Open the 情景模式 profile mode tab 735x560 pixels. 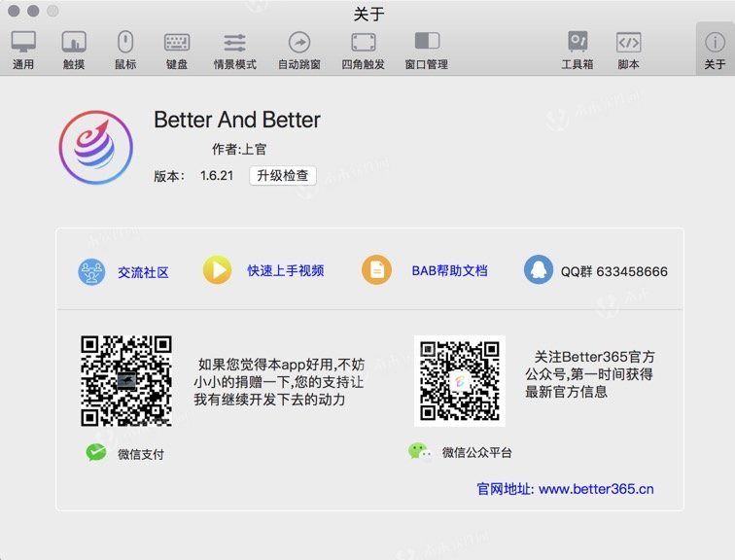tap(235, 51)
